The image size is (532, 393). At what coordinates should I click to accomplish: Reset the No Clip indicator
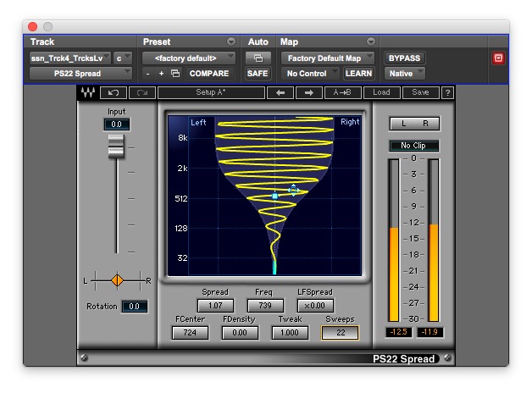413,146
